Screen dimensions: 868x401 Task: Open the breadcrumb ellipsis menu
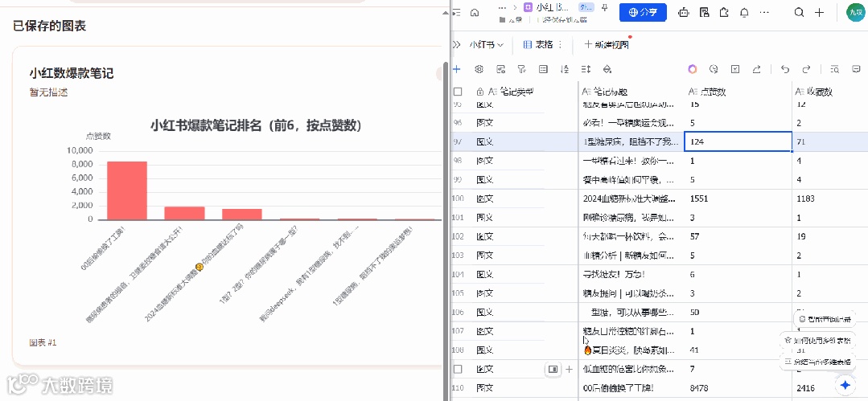(502, 8)
